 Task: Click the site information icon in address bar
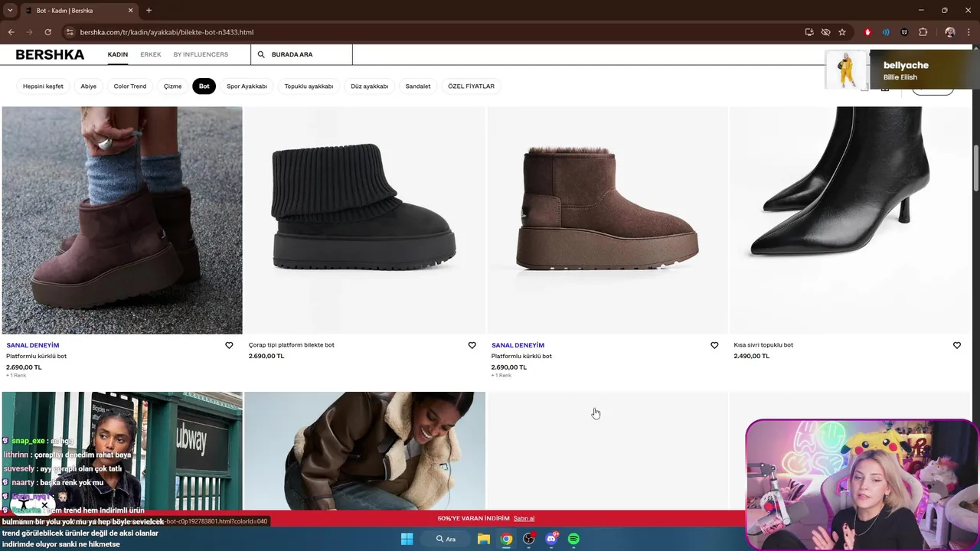[x=69, y=32]
